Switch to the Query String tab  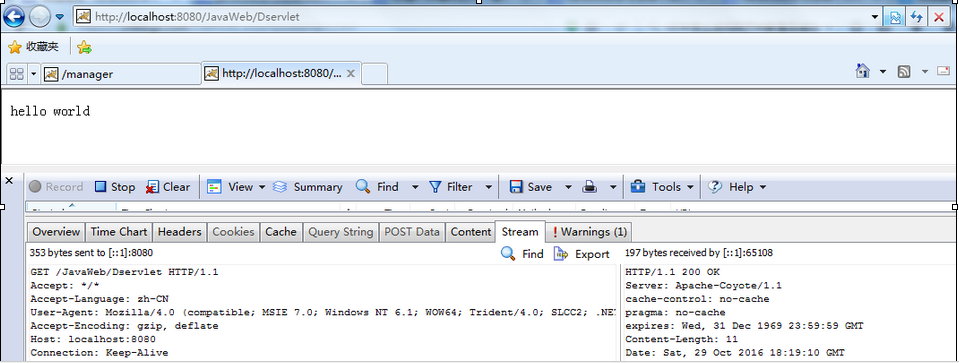(341, 232)
